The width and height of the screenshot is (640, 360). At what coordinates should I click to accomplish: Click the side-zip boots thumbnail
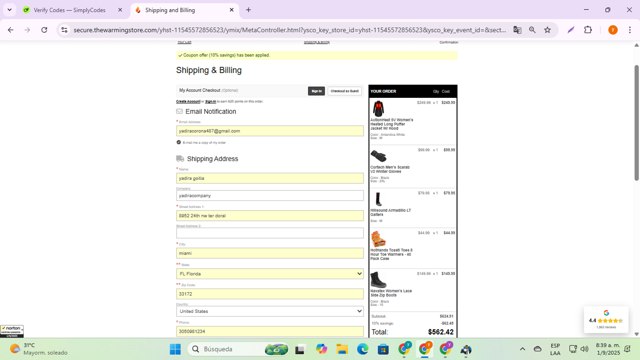click(x=378, y=280)
